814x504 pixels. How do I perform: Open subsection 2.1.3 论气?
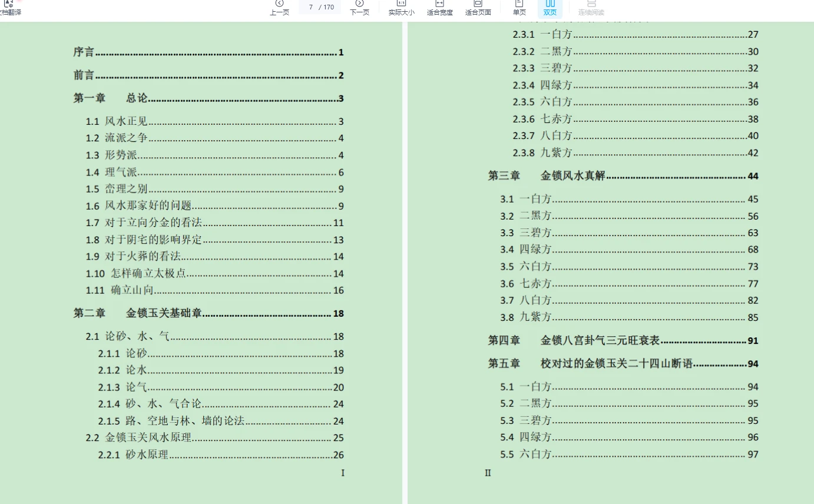point(221,387)
